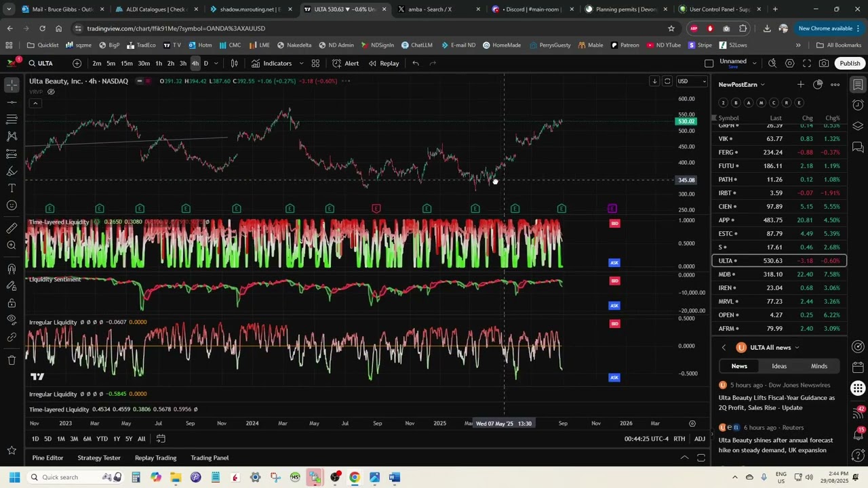This screenshot has height=488, width=868.
Task: Go to date using the calendar icon
Action: tap(161, 439)
